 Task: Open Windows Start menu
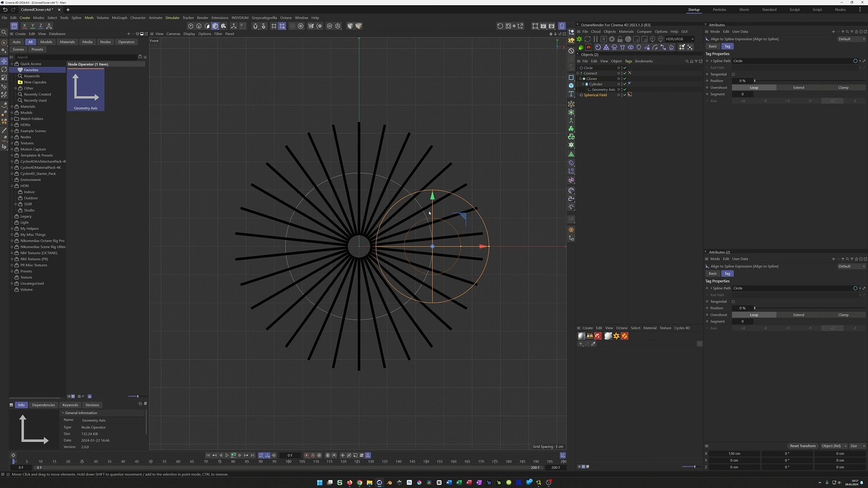coord(319,482)
